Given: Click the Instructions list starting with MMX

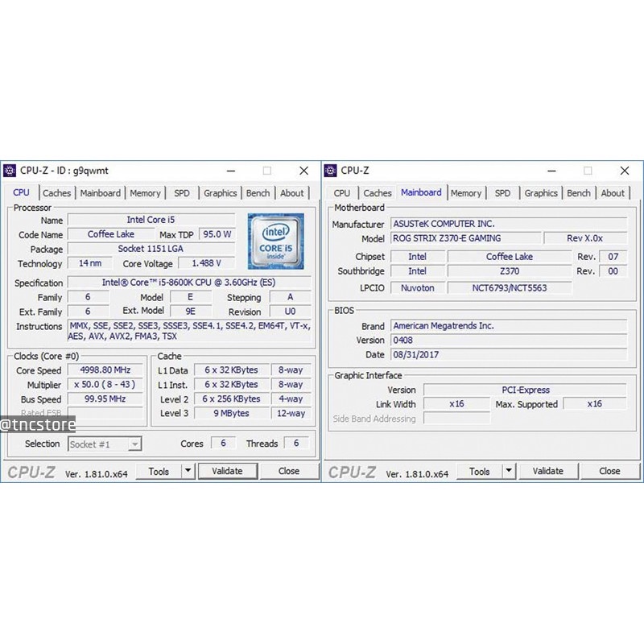Looking at the screenshot, I should click(189, 331).
